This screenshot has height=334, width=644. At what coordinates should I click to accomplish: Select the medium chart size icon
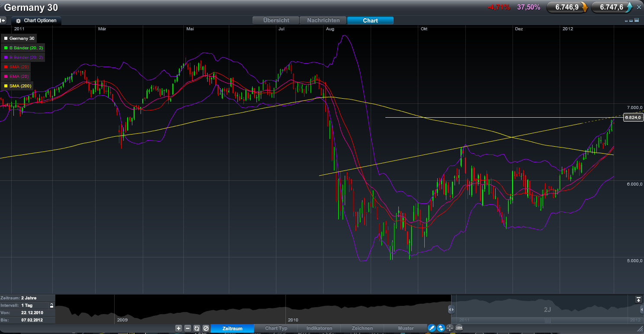[631, 21]
